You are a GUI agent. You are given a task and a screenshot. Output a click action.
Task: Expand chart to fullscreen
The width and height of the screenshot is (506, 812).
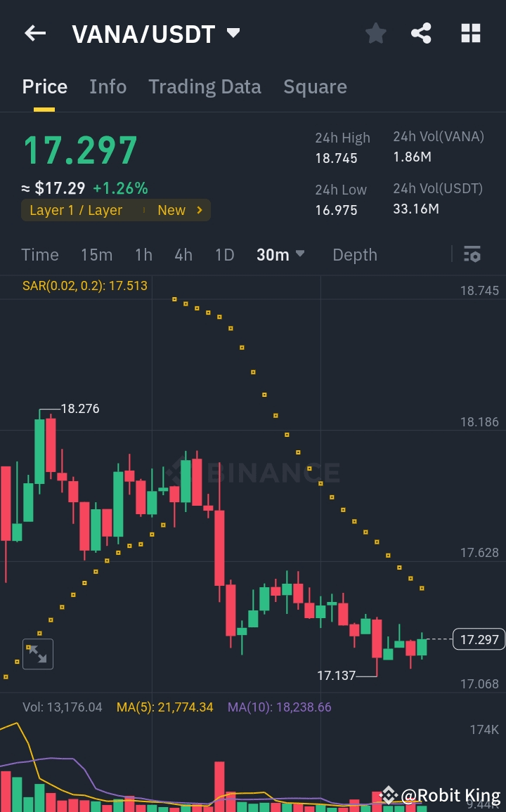click(x=37, y=654)
